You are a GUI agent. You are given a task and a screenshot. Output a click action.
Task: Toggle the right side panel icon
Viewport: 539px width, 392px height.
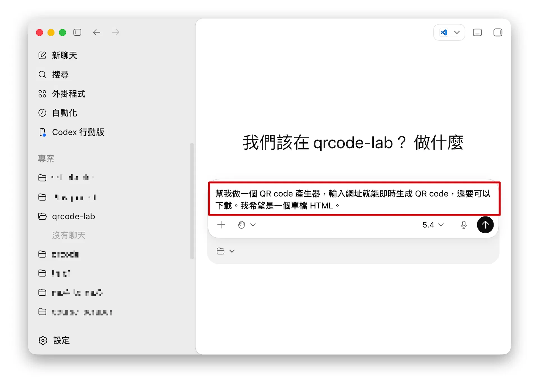point(498,33)
